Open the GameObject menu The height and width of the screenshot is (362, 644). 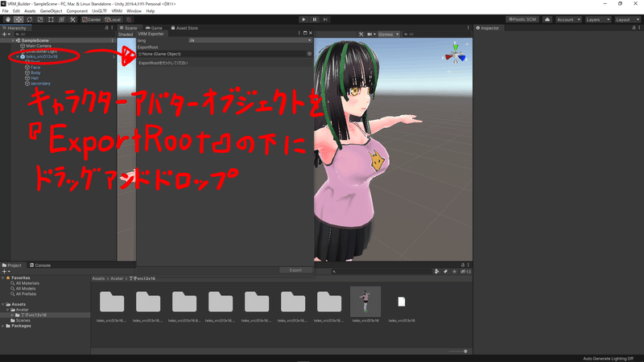click(x=51, y=11)
